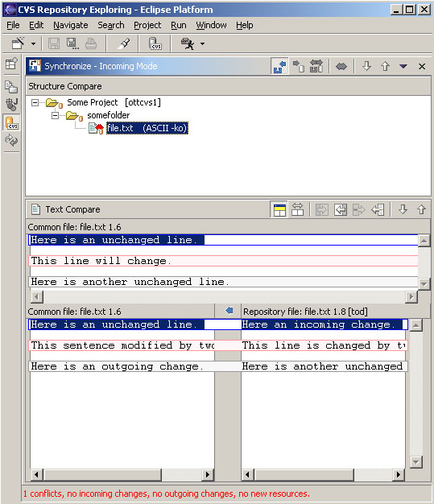Select the CVS Repository perspective icon
The width and height of the screenshot is (434, 504).
(x=12, y=122)
